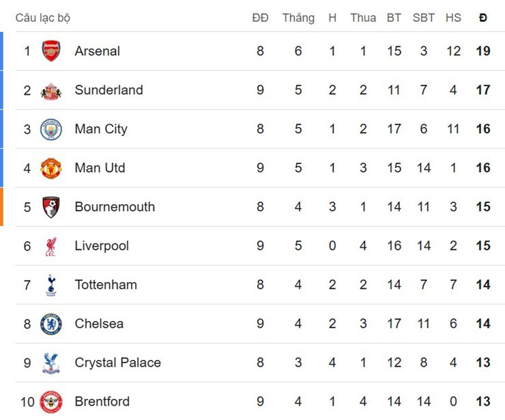The width and height of the screenshot is (505, 420).
Task: Click the Tottenham club crest icon
Action: (51, 285)
